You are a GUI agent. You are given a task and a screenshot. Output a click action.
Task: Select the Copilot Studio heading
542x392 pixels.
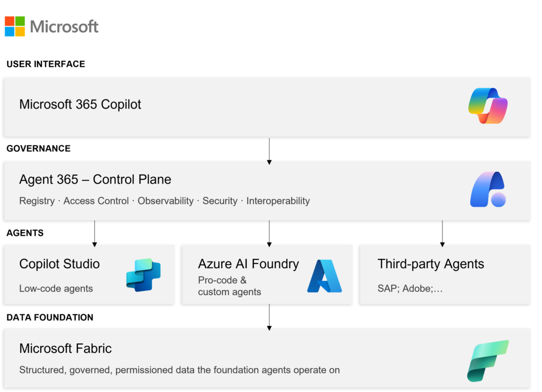pos(59,263)
